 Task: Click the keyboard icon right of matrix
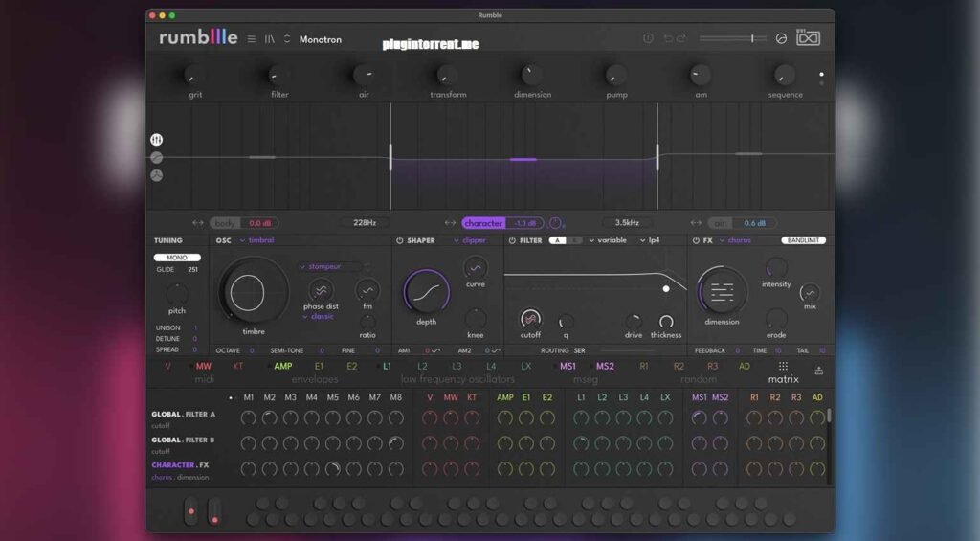[819, 371]
